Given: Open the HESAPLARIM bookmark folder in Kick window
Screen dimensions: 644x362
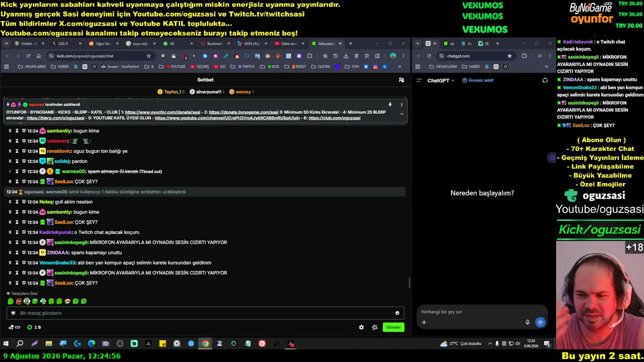Looking at the screenshot, I should 33,66.
